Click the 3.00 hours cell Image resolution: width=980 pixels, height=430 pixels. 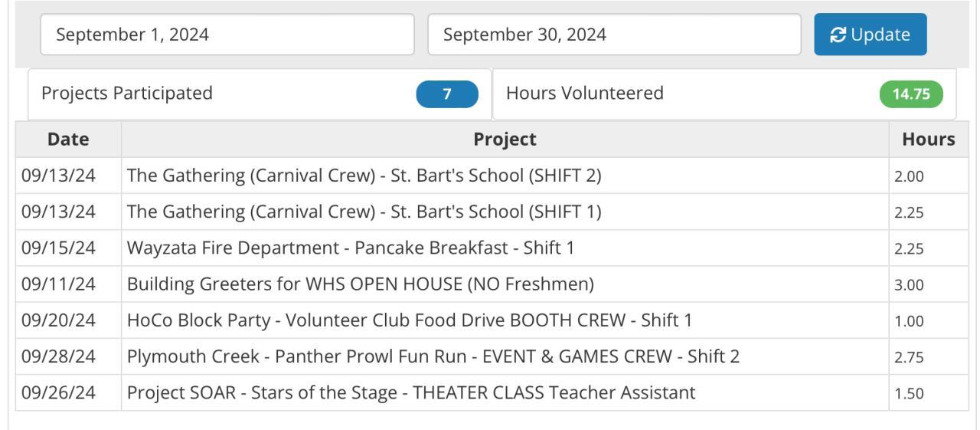910,284
